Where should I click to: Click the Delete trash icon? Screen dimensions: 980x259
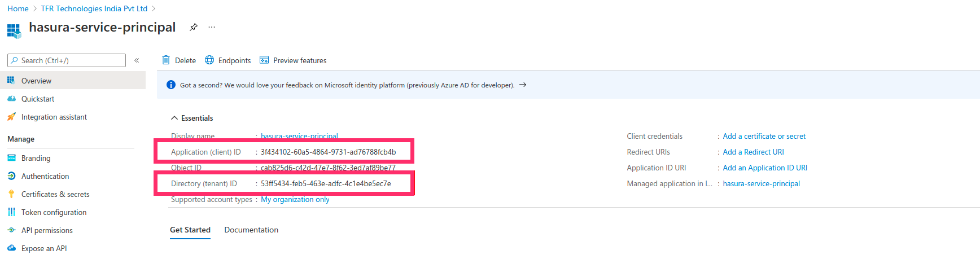(x=166, y=60)
